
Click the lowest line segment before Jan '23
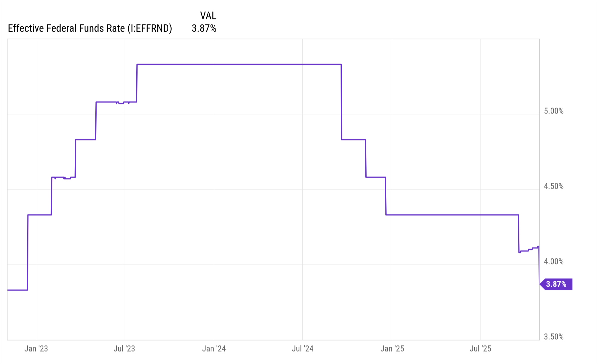click(x=17, y=290)
